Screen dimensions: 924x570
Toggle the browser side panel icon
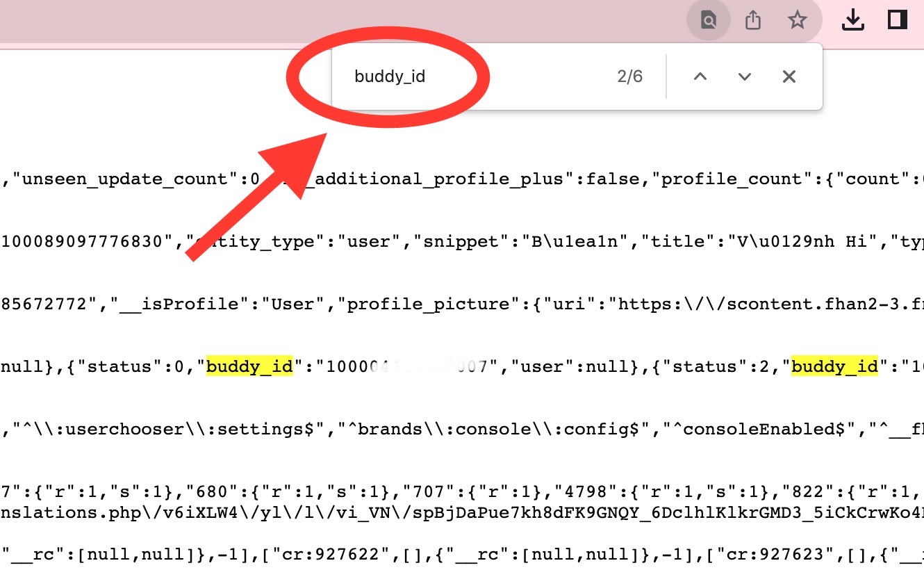click(x=898, y=19)
